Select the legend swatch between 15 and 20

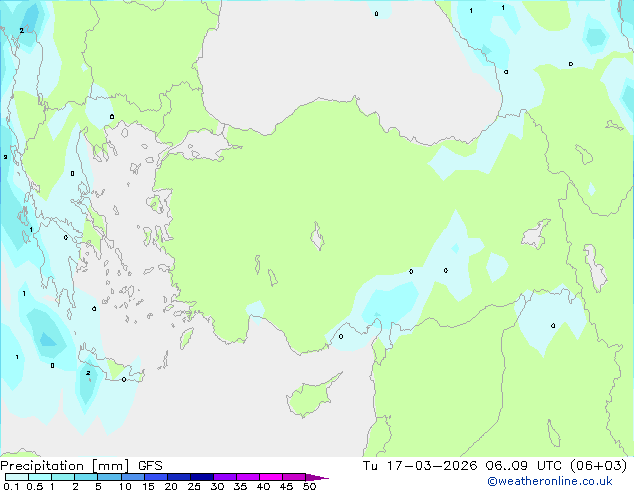click(x=156, y=477)
